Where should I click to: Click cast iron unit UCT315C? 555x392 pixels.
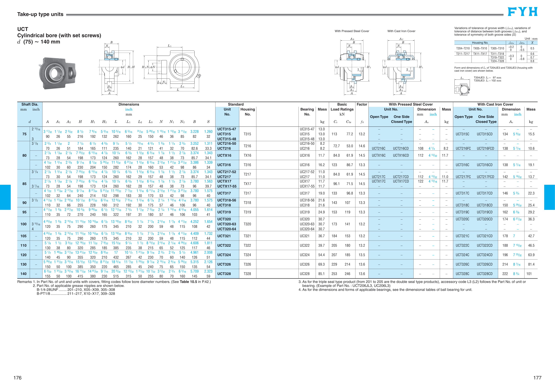click(462, 134)
